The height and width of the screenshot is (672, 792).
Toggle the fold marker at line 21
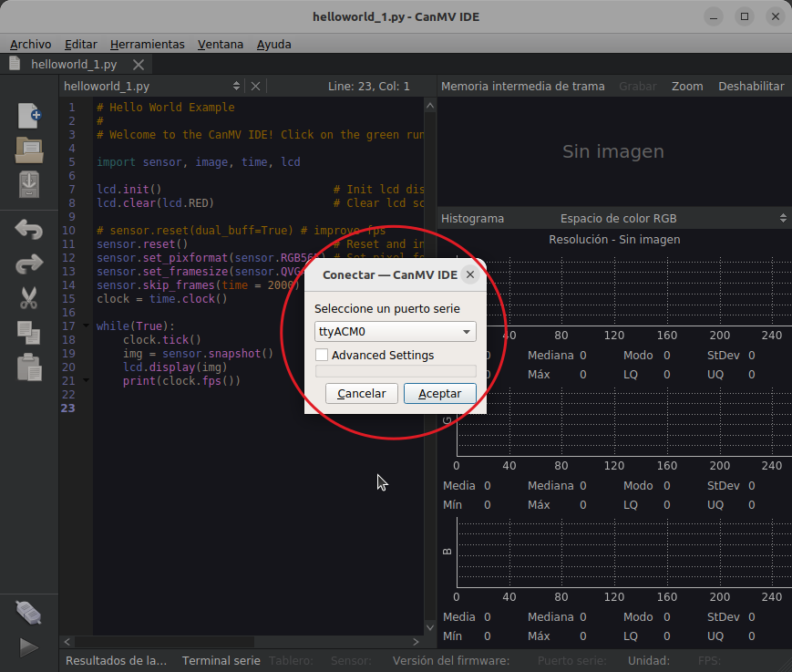click(86, 380)
